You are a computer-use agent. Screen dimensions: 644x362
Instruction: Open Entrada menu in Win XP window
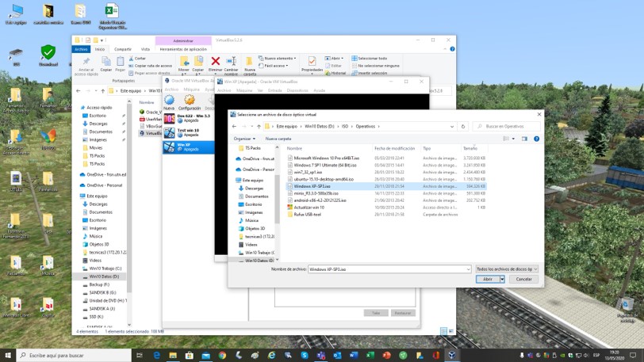274,90
